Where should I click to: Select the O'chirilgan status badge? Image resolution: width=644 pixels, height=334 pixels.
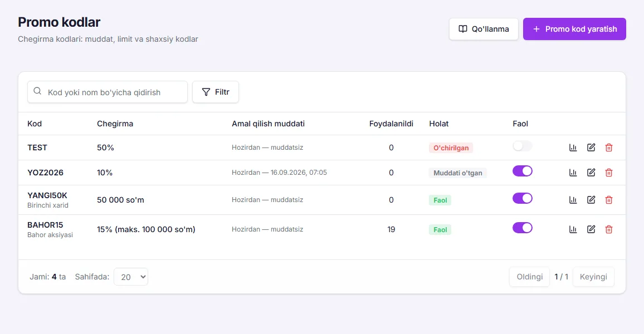(451, 148)
